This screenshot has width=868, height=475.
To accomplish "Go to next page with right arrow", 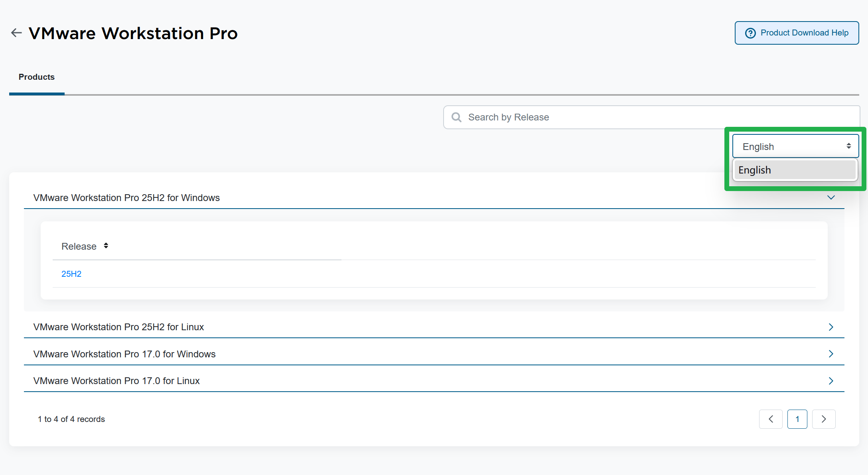I will pyautogui.click(x=824, y=419).
